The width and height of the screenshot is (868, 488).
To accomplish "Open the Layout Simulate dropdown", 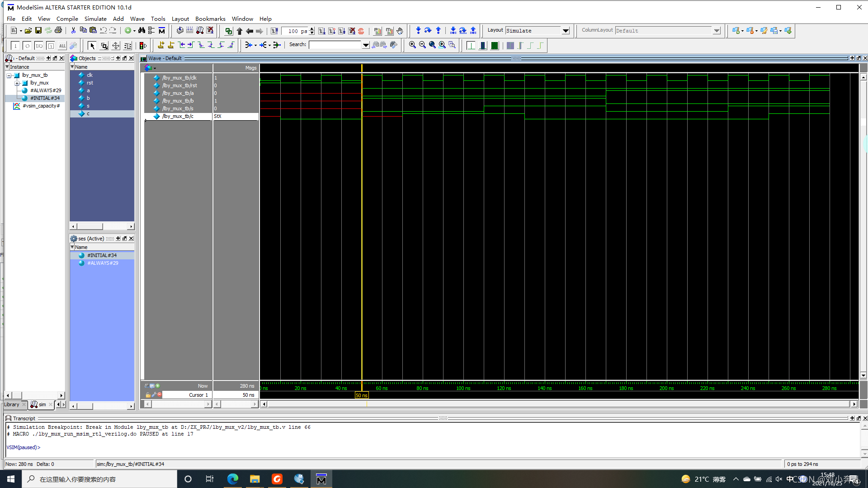I will click(x=566, y=31).
